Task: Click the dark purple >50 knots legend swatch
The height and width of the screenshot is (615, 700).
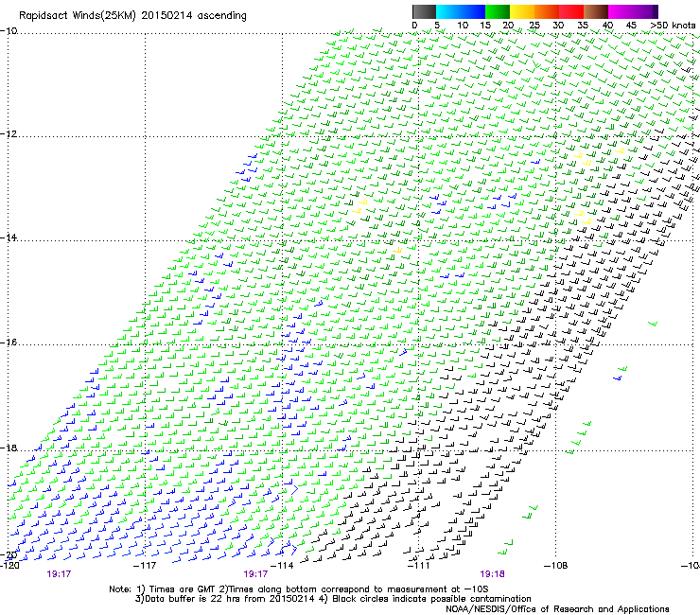Action: pyautogui.click(x=656, y=11)
